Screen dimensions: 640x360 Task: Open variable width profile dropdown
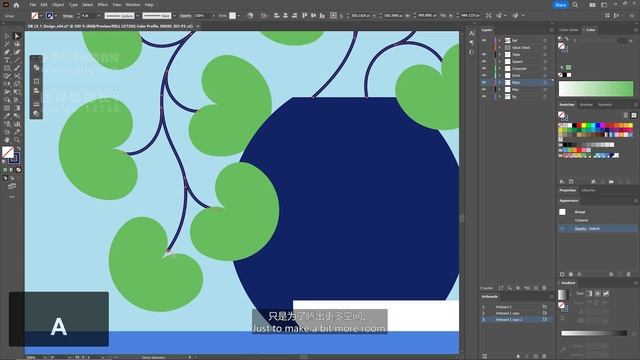click(137, 16)
